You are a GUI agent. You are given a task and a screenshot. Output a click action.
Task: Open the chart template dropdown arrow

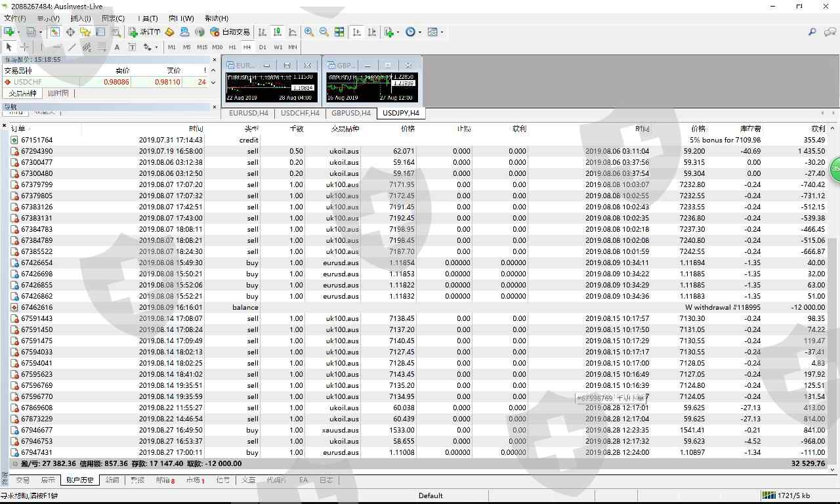click(x=442, y=31)
